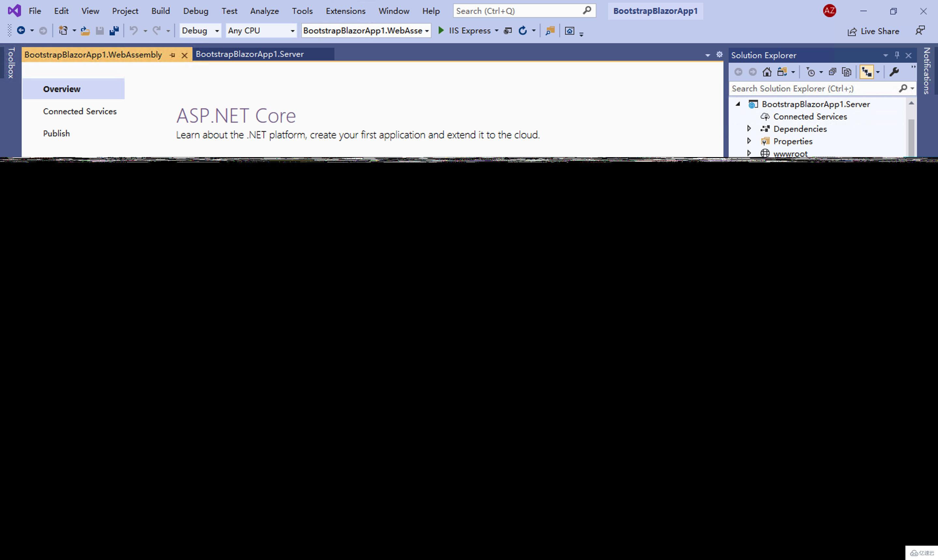Click the Undo arrow icon
The image size is (938, 560).
[134, 31]
